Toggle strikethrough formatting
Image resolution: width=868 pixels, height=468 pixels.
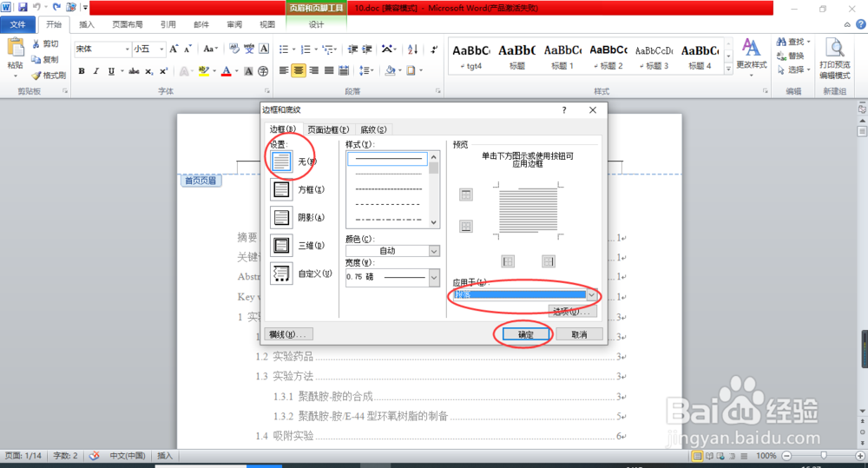pos(134,71)
